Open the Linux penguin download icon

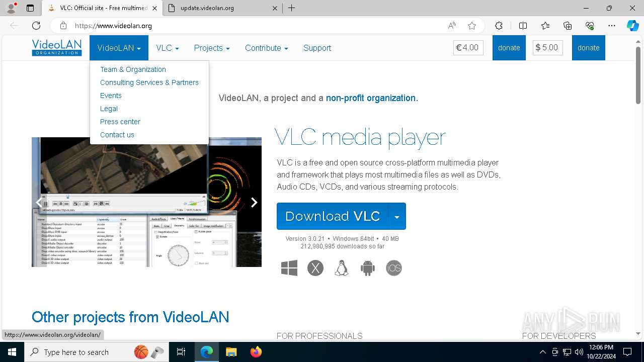(x=342, y=268)
